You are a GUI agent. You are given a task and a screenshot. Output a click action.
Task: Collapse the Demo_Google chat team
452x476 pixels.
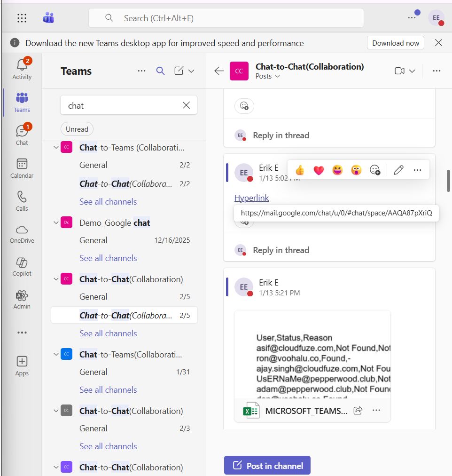(56, 222)
